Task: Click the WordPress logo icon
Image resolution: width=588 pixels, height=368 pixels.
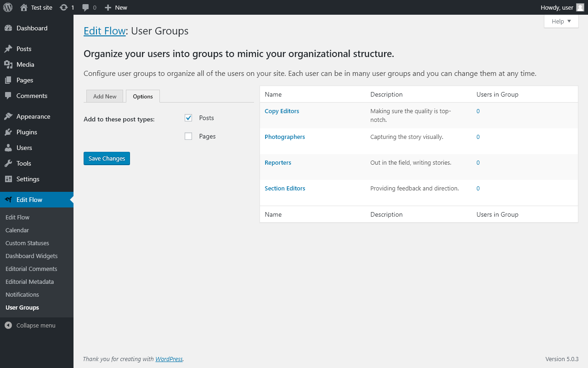Action: [x=7, y=7]
